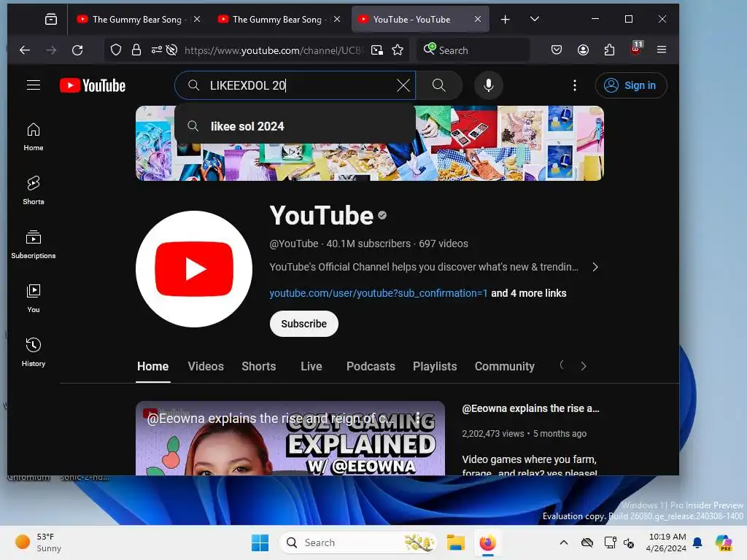Subscribe to the YouTube channel
The height and width of the screenshot is (560, 747).
pyautogui.click(x=304, y=324)
